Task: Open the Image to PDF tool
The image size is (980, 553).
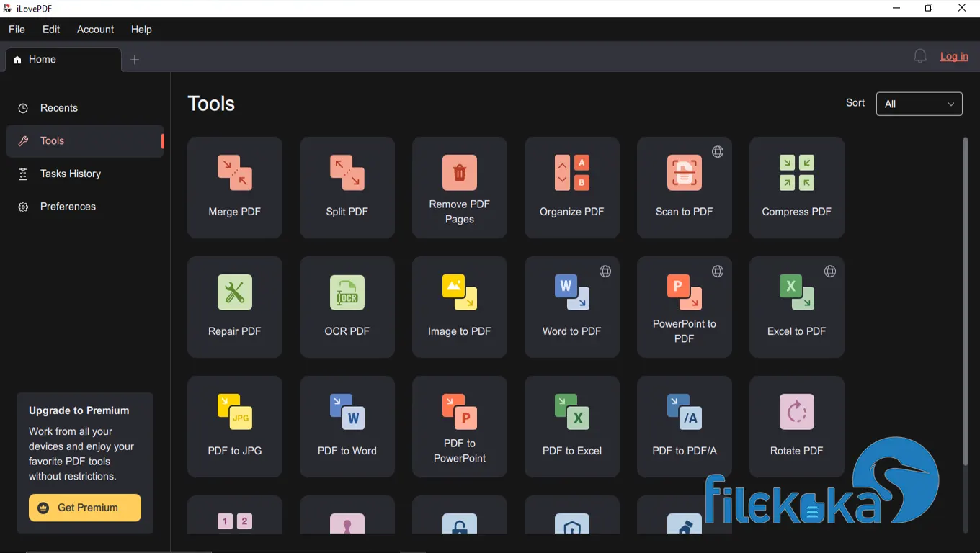Action: 460,307
